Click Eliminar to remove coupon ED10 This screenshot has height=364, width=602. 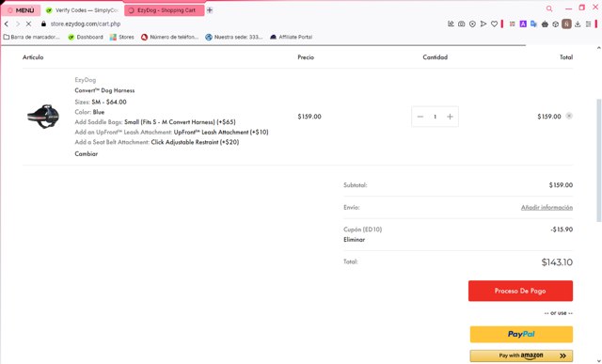(354, 239)
